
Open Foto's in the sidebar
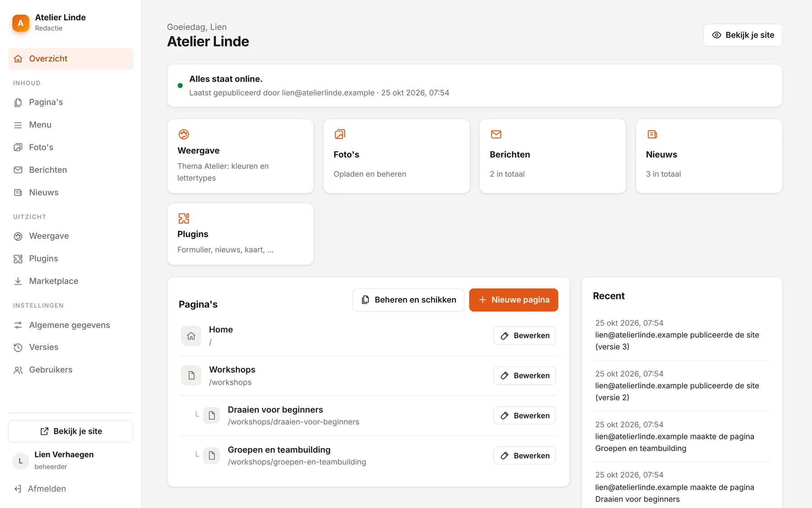71,148
